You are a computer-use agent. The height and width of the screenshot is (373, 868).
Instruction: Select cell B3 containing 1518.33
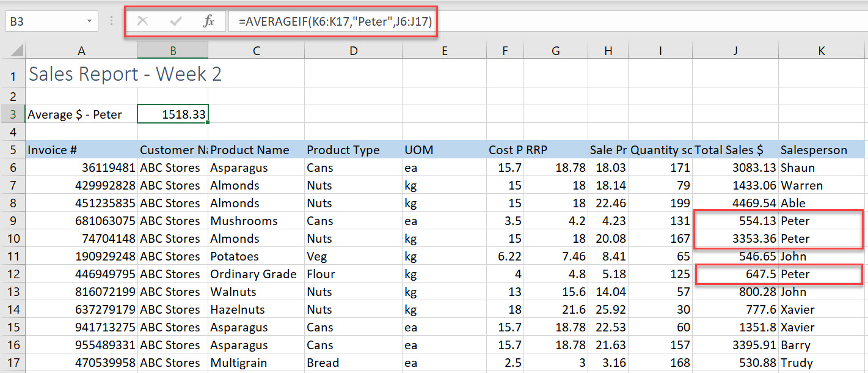coord(173,114)
